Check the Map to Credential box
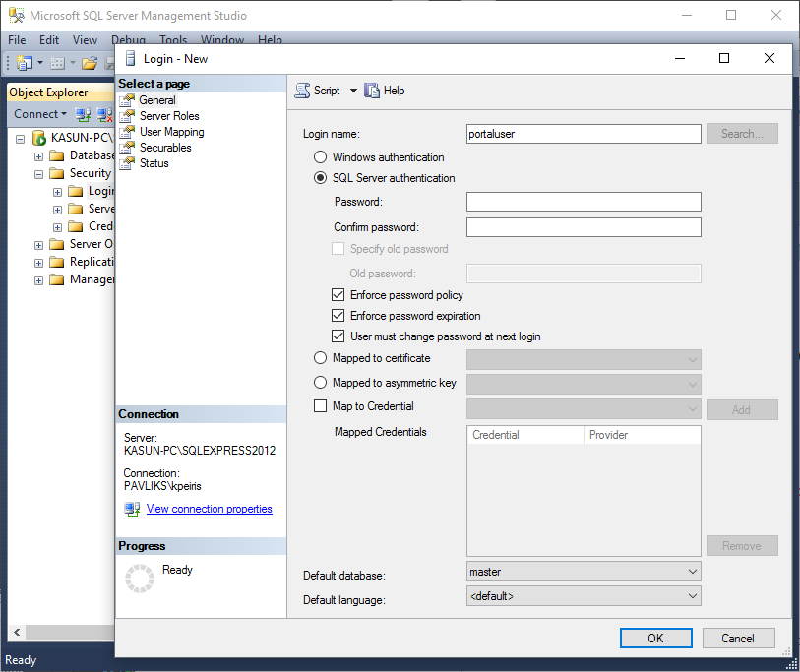The width and height of the screenshot is (800, 672). tap(320, 406)
